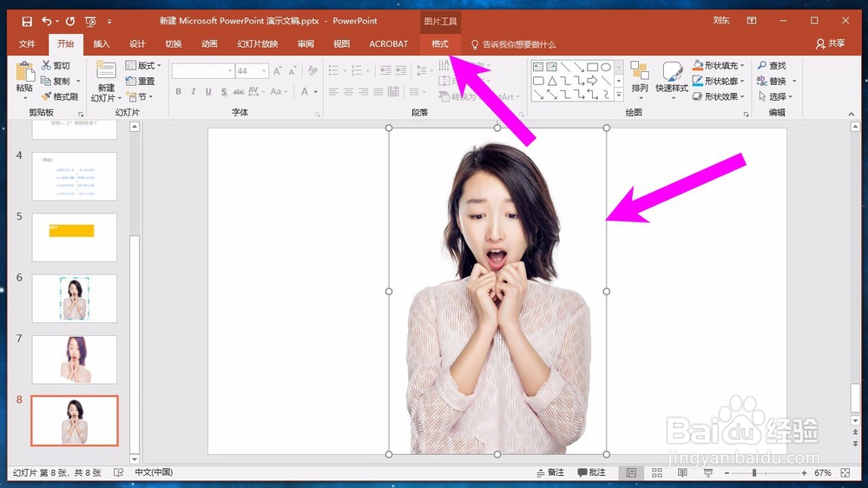Fit slide to the current window
The image size is (868, 488).
tap(845, 472)
